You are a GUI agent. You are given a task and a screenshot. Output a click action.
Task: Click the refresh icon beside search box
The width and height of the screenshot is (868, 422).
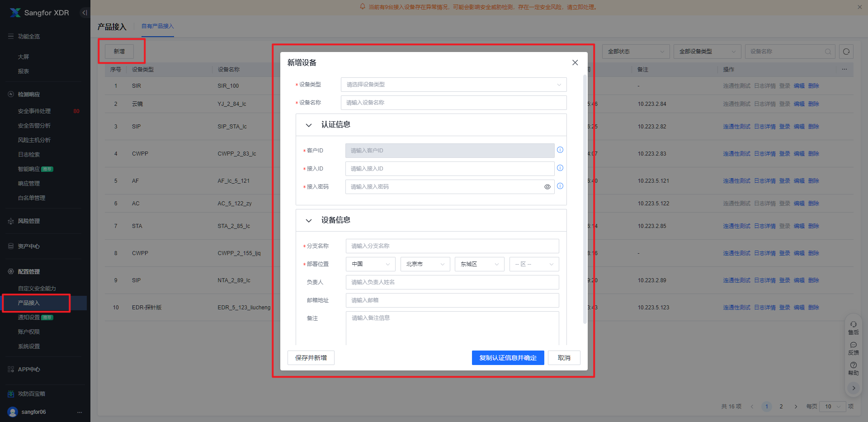tap(846, 52)
